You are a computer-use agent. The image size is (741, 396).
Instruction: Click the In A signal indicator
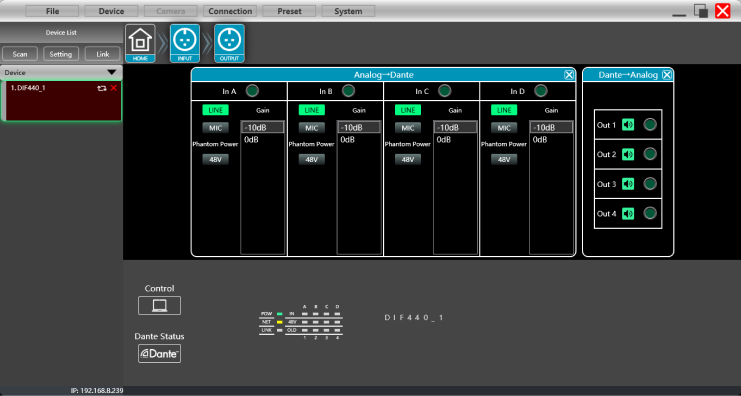(252, 90)
